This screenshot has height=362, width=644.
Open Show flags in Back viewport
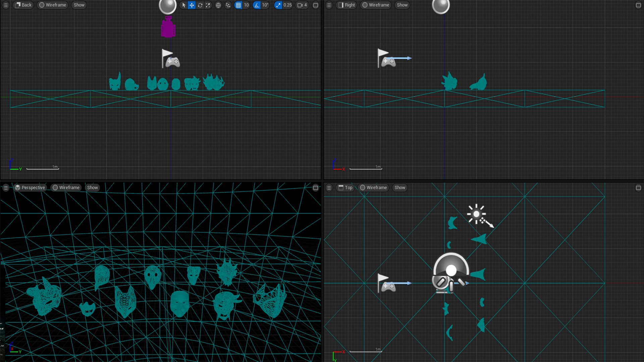click(79, 5)
